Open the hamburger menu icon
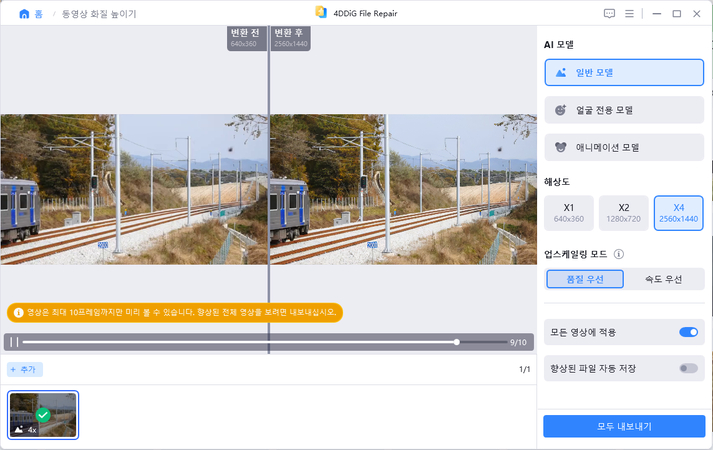 [629, 14]
